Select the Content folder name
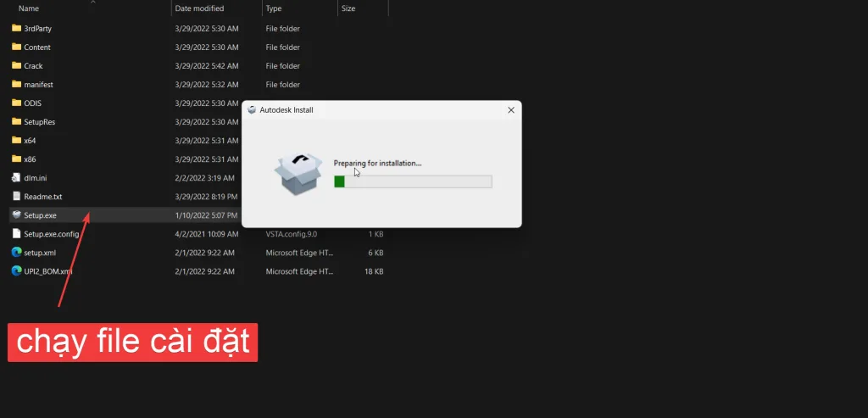 click(x=37, y=47)
